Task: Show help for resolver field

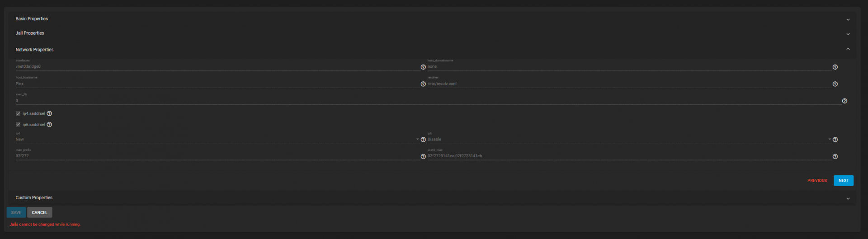Action: (x=835, y=84)
